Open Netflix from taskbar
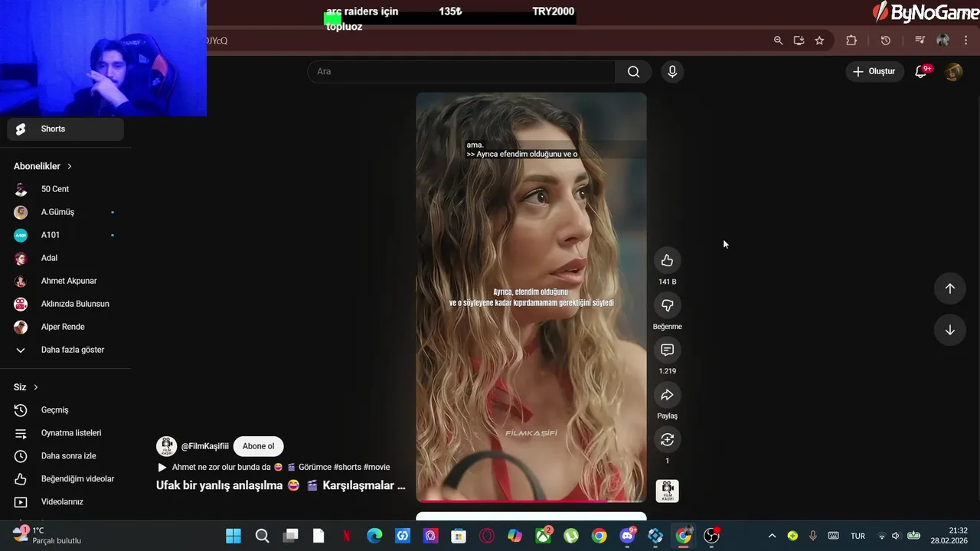980x551 pixels. pyautogui.click(x=346, y=536)
